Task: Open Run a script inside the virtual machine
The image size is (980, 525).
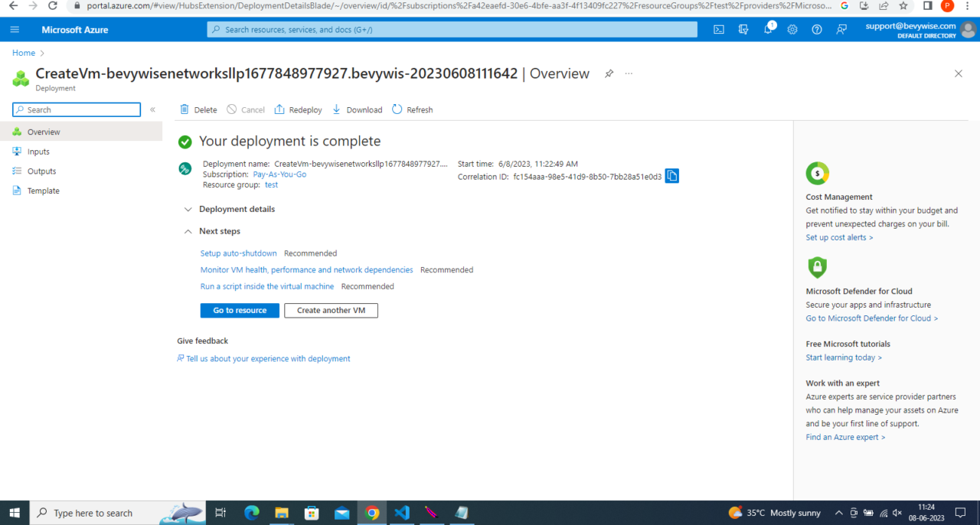Action: (267, 286)
